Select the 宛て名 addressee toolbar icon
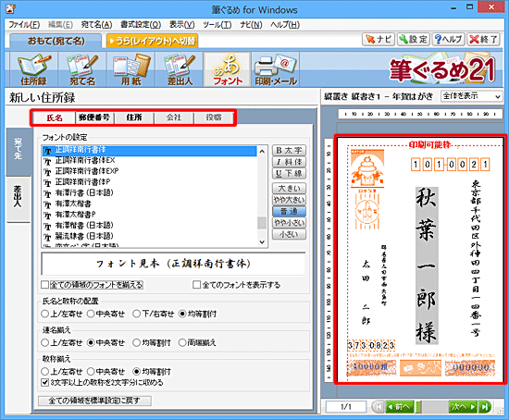The height and width of the screenshot is (420, 509). pyautogui.click(x=82, y=69)
